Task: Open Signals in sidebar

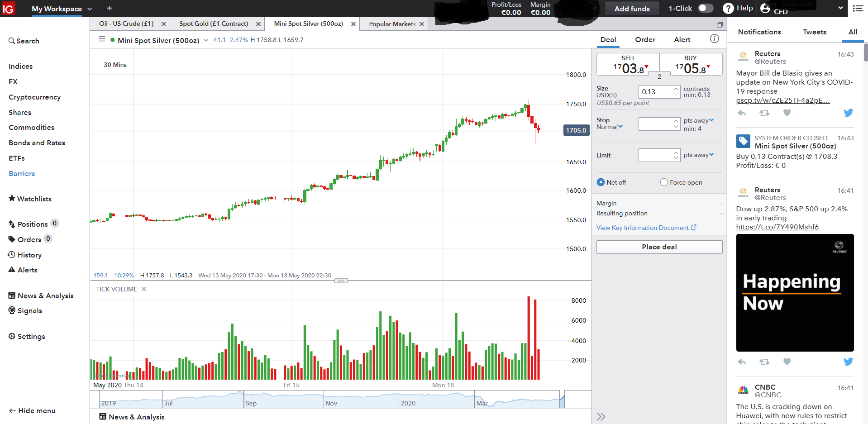Action: click(25, 310)
